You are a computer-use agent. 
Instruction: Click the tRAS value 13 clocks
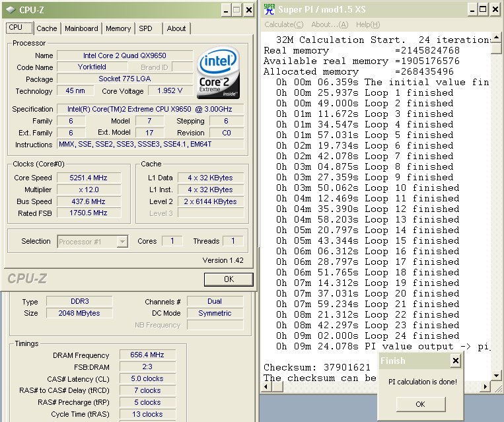pyautogui.click(x=147, y=414)
